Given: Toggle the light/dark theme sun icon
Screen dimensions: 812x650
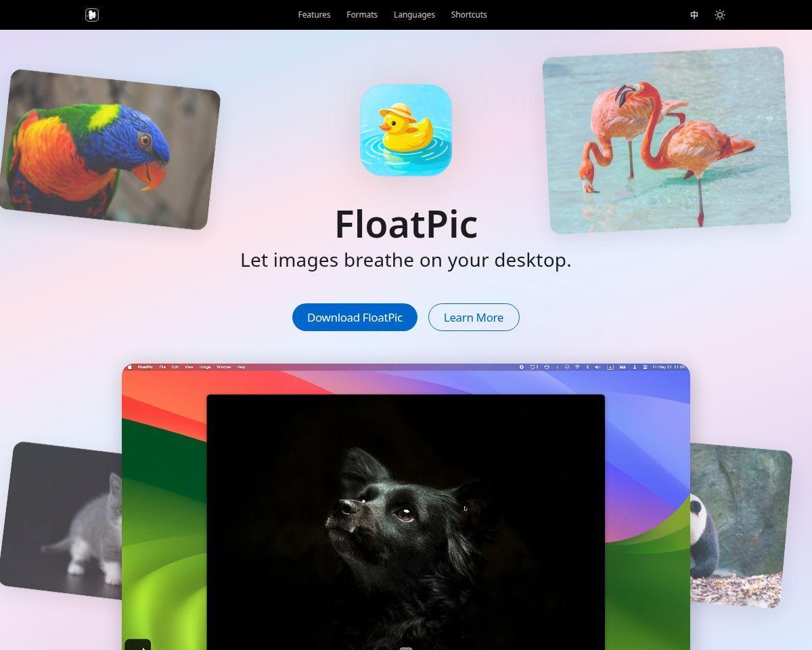Looking at the screenshot, I should pos(720,15).
